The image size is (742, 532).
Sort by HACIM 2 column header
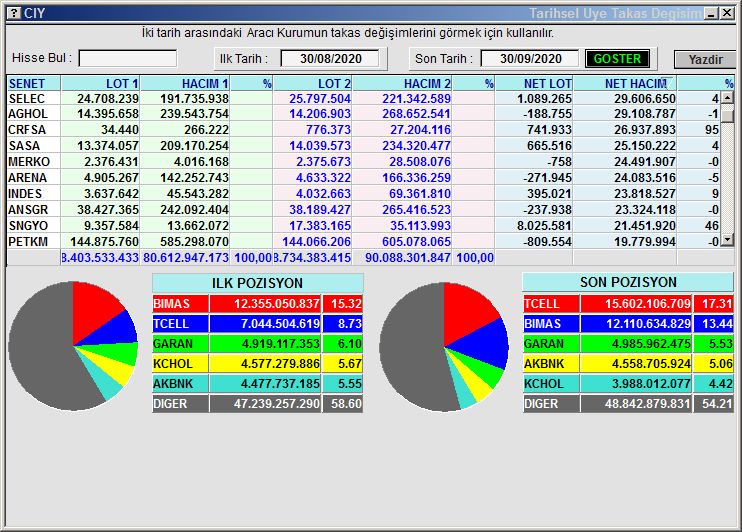pyautogui.click(x=402, y=83)
